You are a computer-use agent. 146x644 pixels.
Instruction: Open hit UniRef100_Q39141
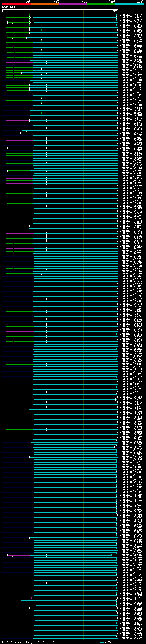[131, 25]
